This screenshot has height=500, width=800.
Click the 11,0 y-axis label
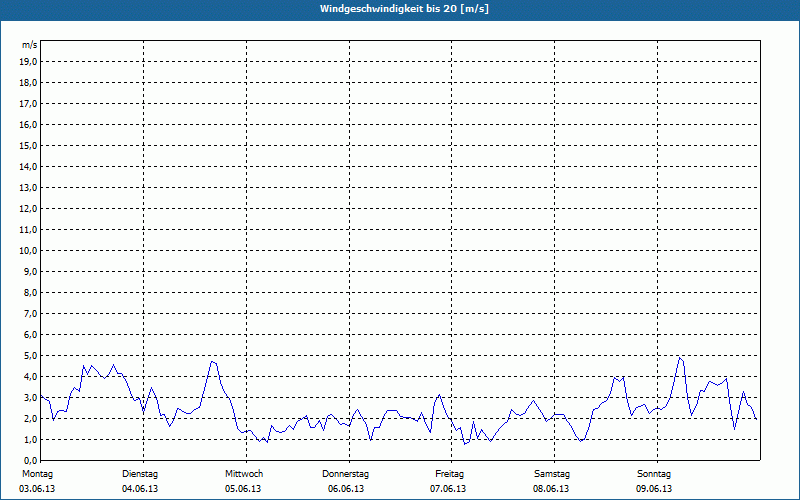click(x=29, y=230)
